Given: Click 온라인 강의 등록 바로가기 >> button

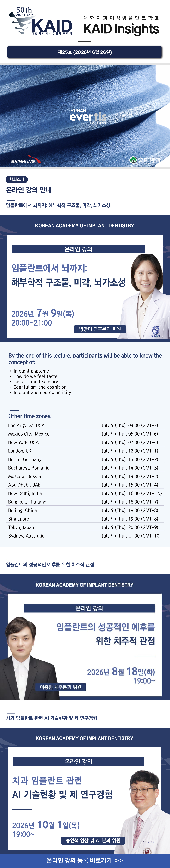Looking at the screenshot, I should [x=85, y=861].
